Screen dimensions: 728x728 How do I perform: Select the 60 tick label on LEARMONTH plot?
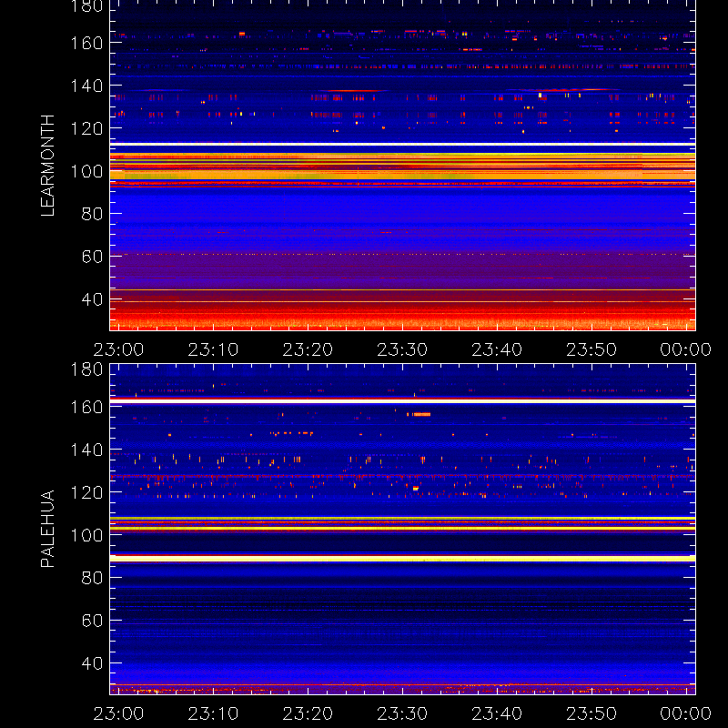[92, 257]
